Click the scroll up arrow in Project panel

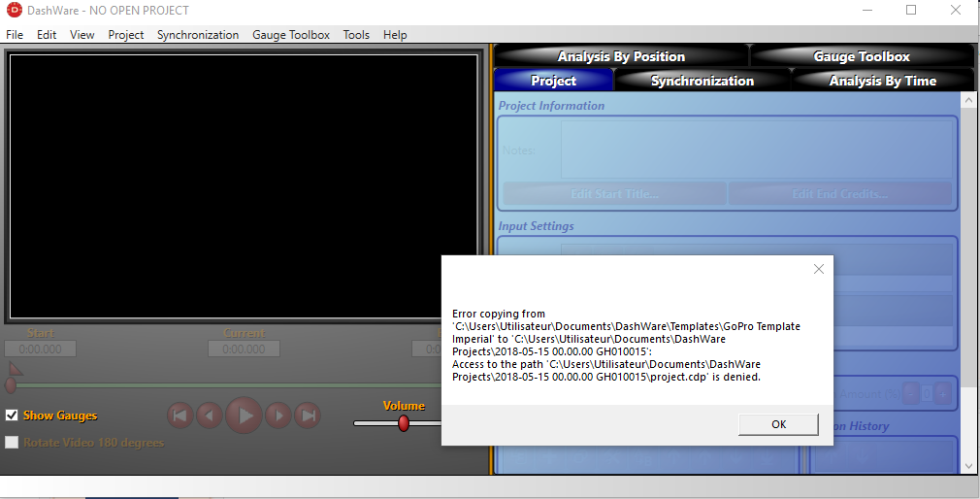click(x=968, y=100)
